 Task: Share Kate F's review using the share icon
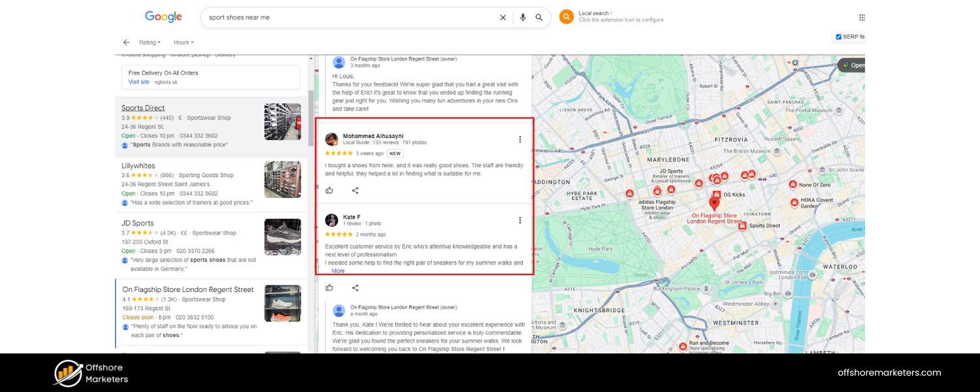tap(355, 287)
